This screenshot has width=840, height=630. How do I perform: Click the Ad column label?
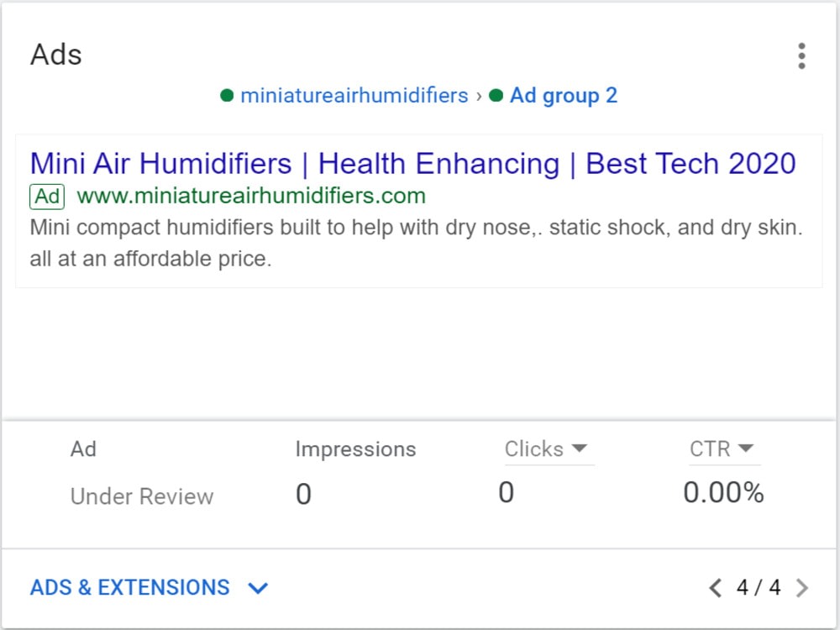pyautogui.click(x=83, y=449)
